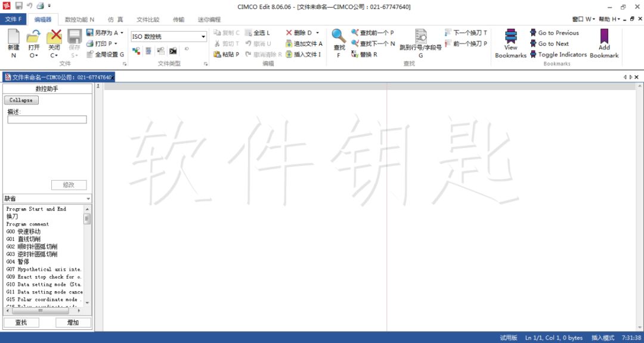The width and height of the screenshot is (644, 343).
Task: Open the 文件类型 group dialog launcher
Action: [x=206, y=64]
